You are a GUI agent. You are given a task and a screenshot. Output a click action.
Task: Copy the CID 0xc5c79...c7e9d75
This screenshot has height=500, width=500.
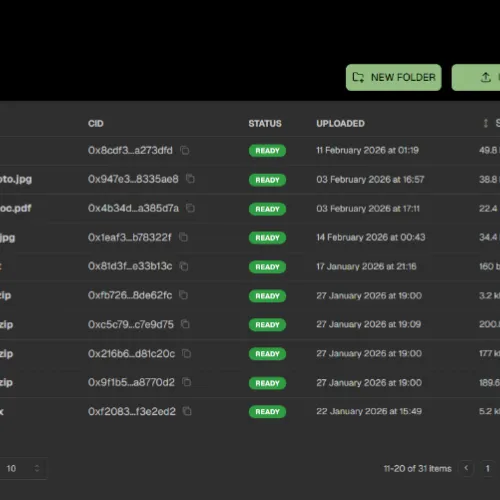click(185, 324)
